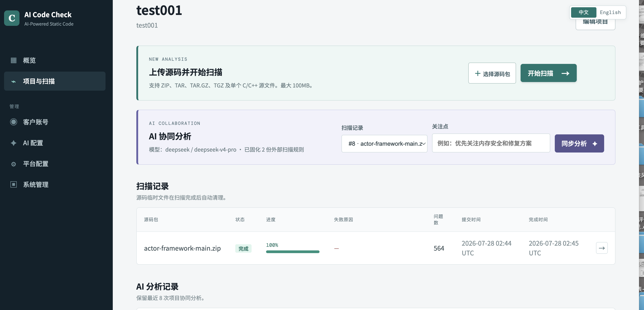Click the AI Code Check logo icon
Image resolution: width=644 pixels, height=310 pixels.
pos(12,18)
